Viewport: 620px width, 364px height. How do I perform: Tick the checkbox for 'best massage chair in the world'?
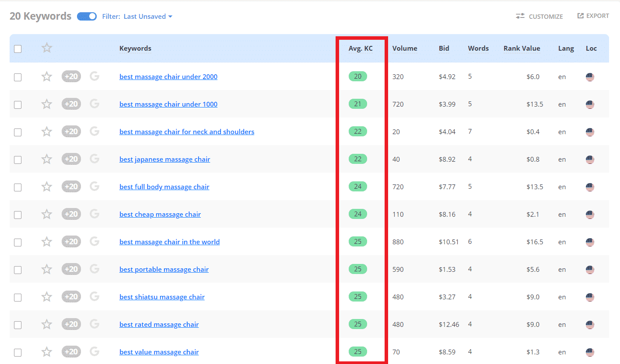(18, 243)
